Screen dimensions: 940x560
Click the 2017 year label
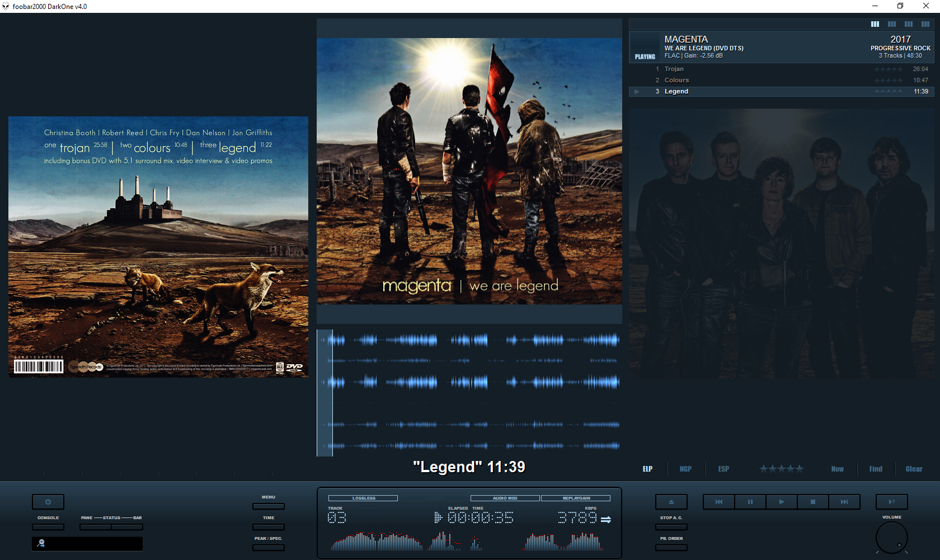900,39
